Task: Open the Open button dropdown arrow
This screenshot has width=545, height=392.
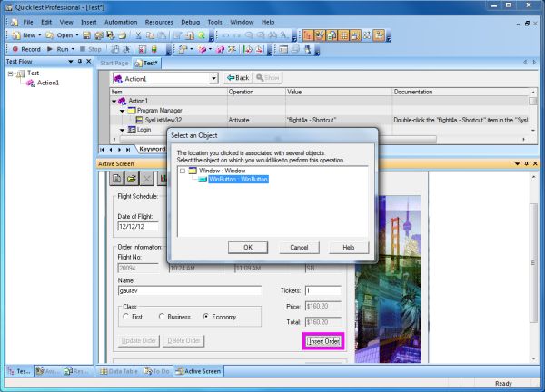Action: [77, 35]
